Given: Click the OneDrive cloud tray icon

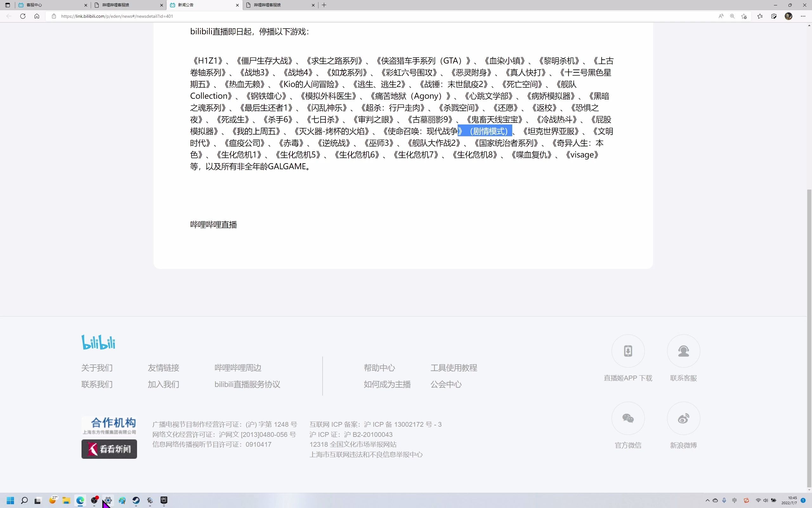Looking at the screenshot, I should coord(715,501).
